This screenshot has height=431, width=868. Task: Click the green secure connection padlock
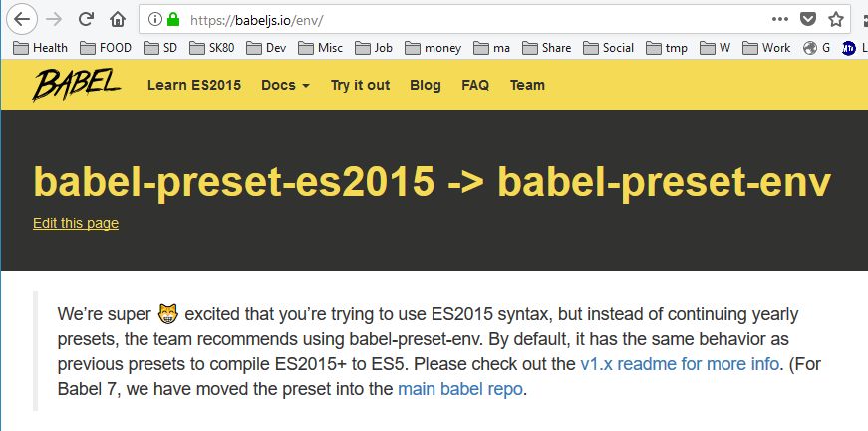coord(171,19)
